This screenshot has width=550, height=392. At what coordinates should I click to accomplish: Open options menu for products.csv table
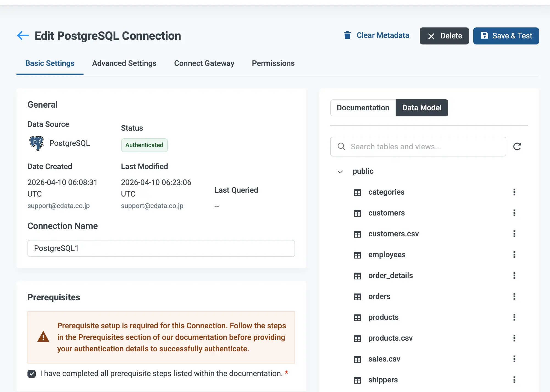click(514, 338)
